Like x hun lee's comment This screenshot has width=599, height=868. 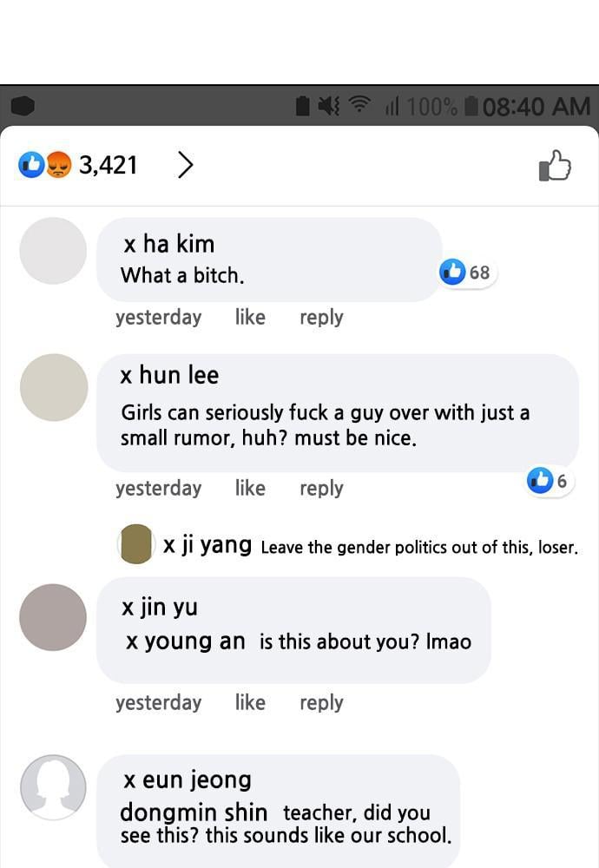click(250, 488)
